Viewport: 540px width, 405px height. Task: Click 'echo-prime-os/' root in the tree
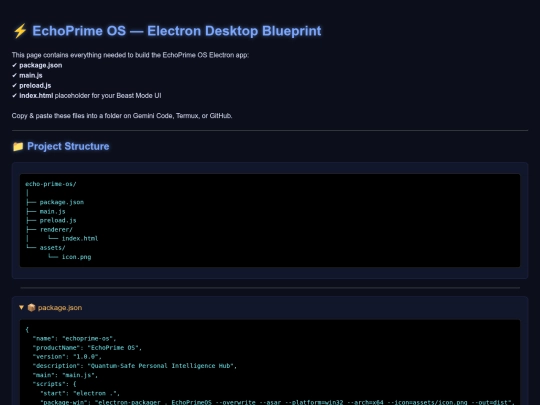tap(51, 184)
